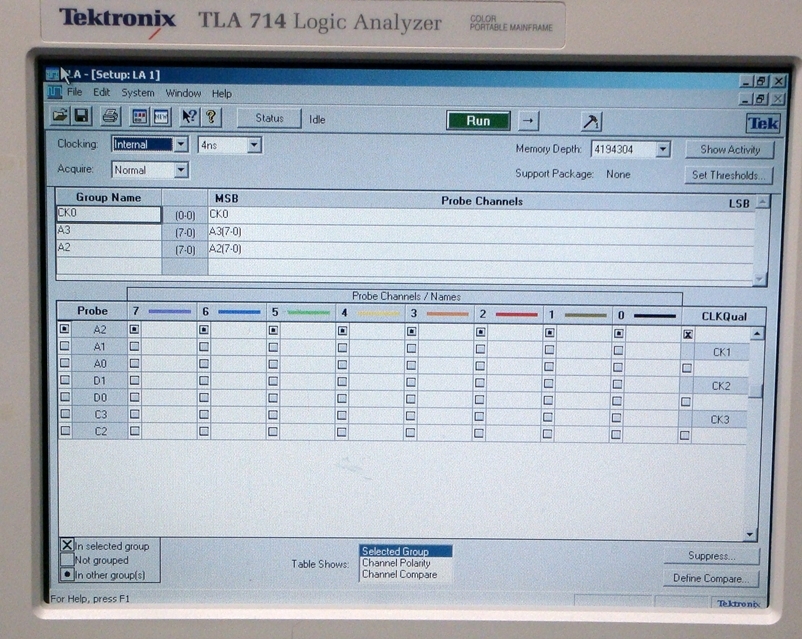802x639 pixels.
Task: Click the hammer tool icon
Action: [591, 122]
